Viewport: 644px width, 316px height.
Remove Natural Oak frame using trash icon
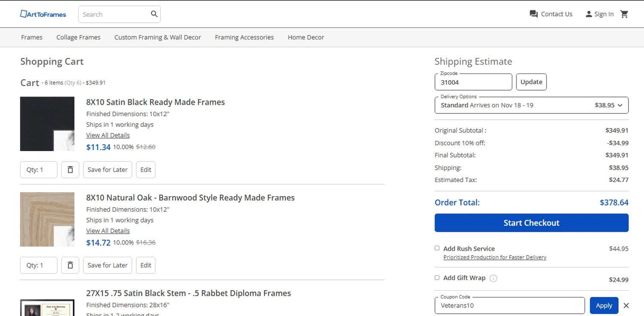(x=70, y=265)
